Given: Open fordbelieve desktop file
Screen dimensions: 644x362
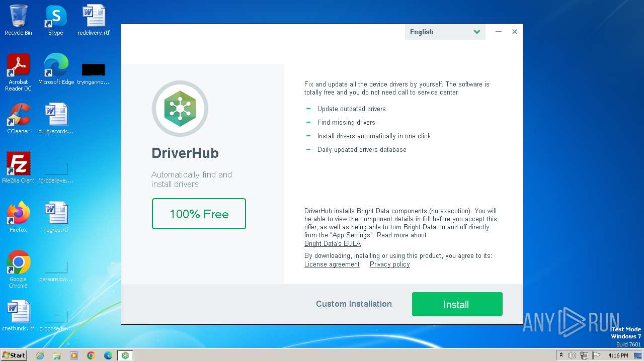Looking at the screenshot, I should point(56,171).
